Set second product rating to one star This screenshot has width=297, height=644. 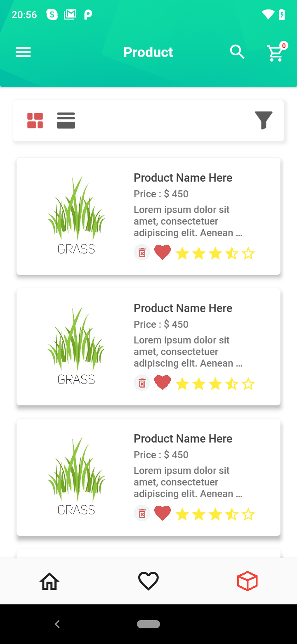[182, 384]
